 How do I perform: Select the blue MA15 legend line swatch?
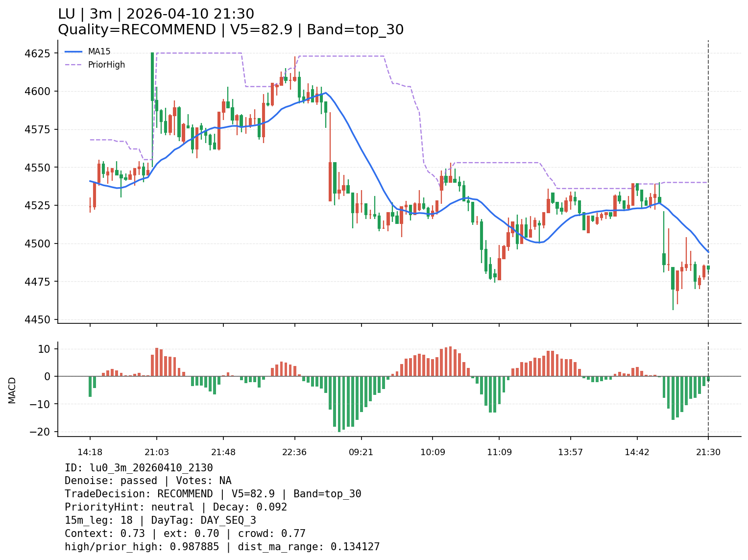tap(73, 51)
